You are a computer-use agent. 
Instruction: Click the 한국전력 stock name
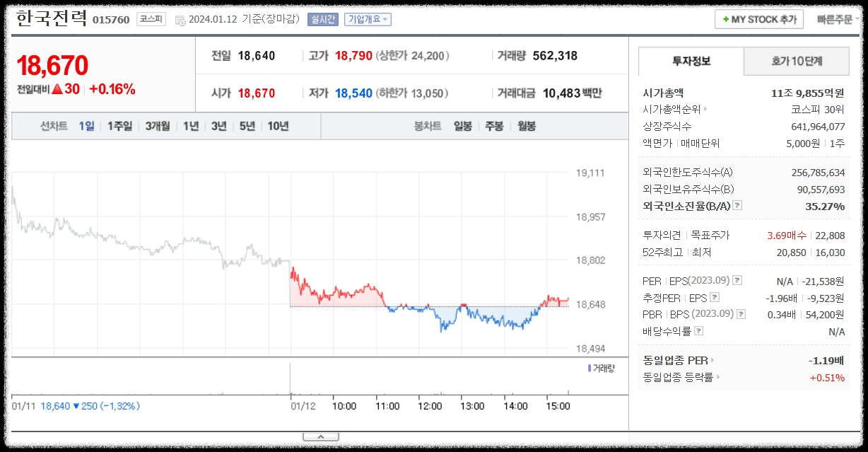click(x=51, y=18)
